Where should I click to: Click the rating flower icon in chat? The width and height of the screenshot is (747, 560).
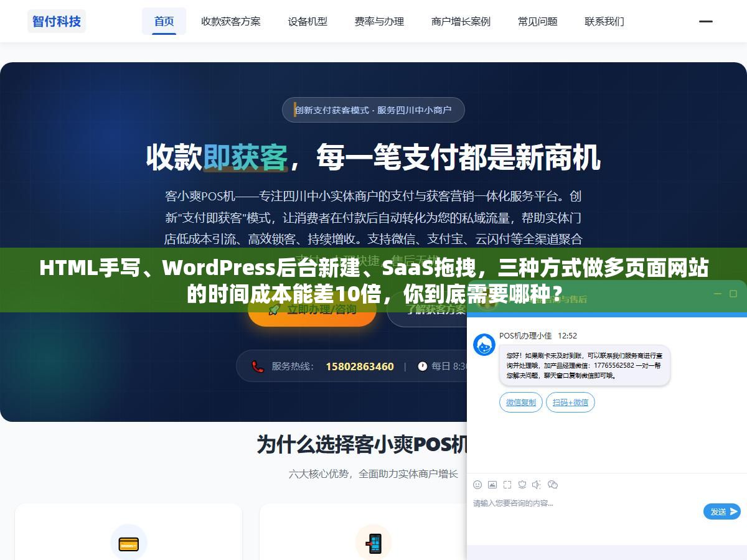[522, 484]
